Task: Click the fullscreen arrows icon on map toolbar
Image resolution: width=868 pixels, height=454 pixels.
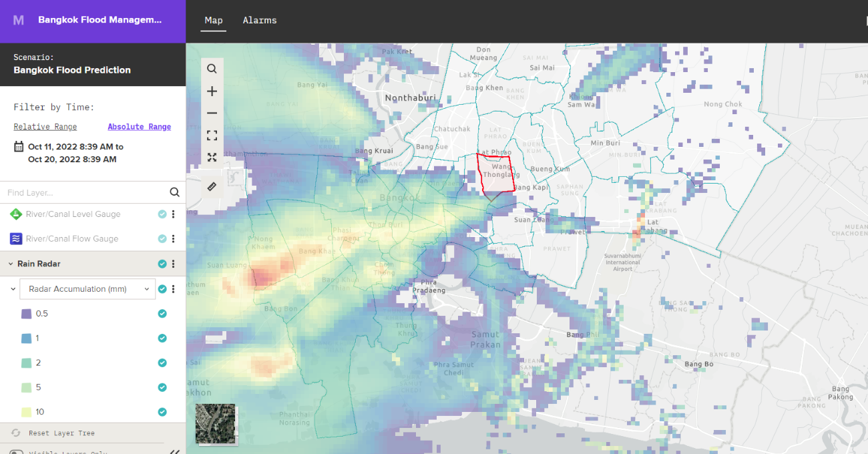Action: (x=212, y=158)
